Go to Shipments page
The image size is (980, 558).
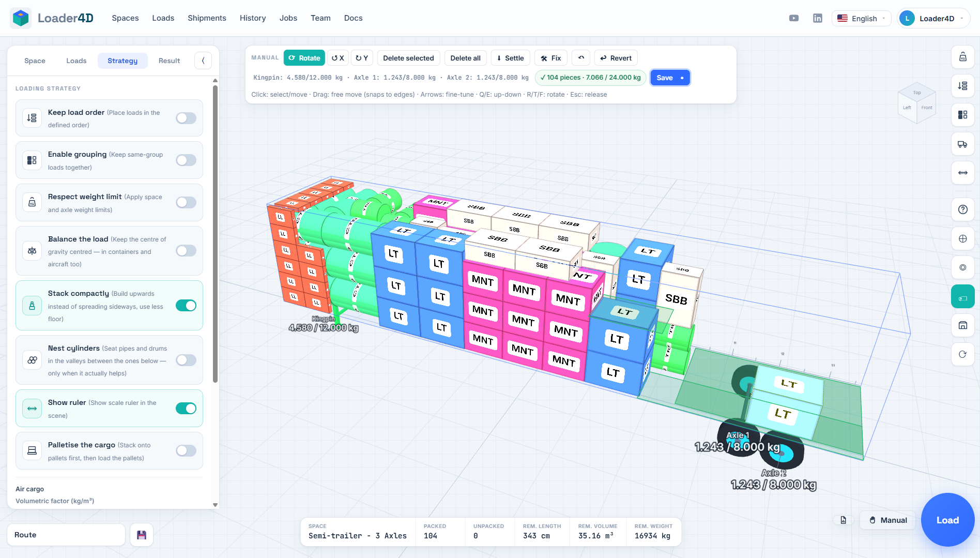tap(207, 18)
